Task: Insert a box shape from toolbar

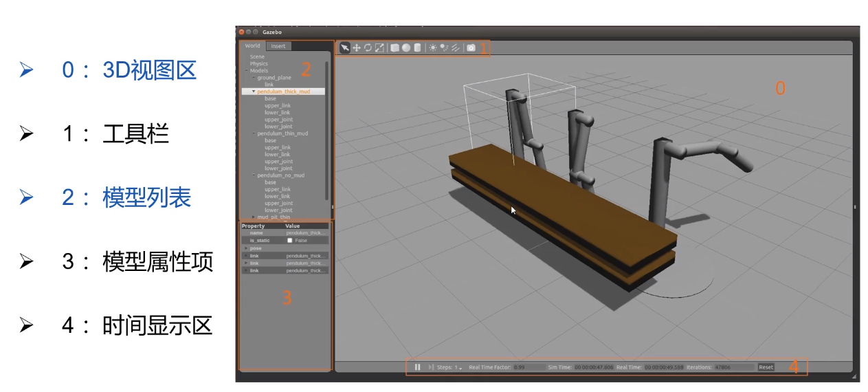Action: (394, 47)
